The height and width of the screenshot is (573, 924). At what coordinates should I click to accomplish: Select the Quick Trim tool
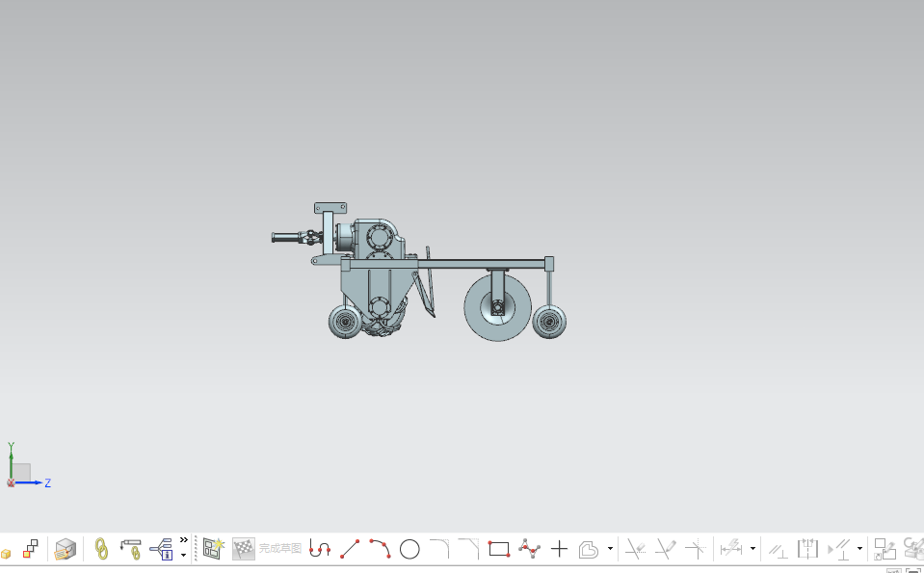click(x=635, y=549)
